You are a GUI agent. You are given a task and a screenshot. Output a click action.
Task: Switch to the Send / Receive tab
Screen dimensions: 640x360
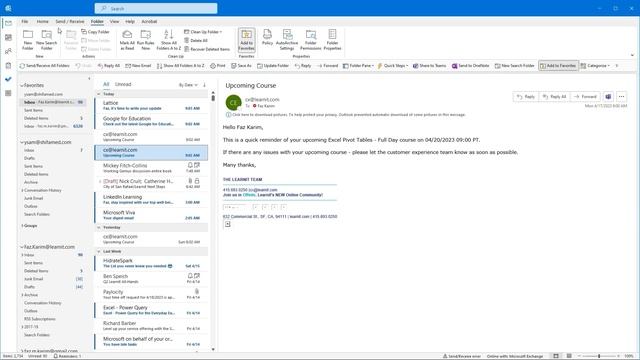[x=70, y=22]
